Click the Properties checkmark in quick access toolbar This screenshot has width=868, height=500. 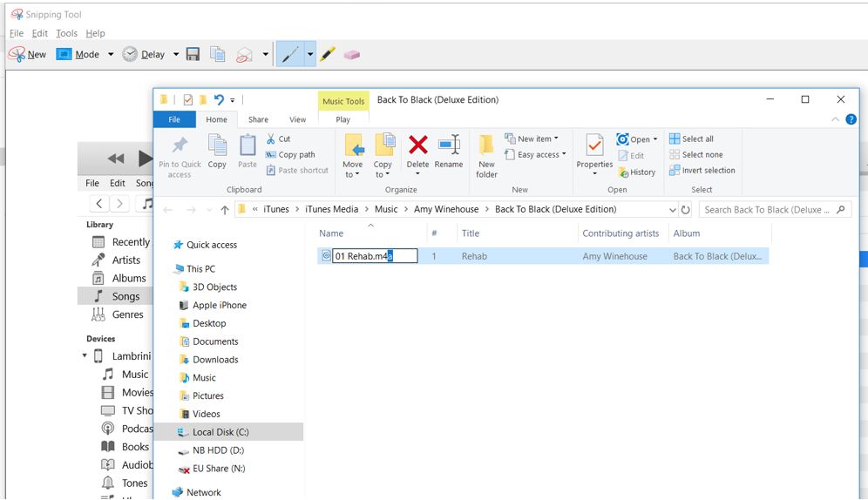187,99
